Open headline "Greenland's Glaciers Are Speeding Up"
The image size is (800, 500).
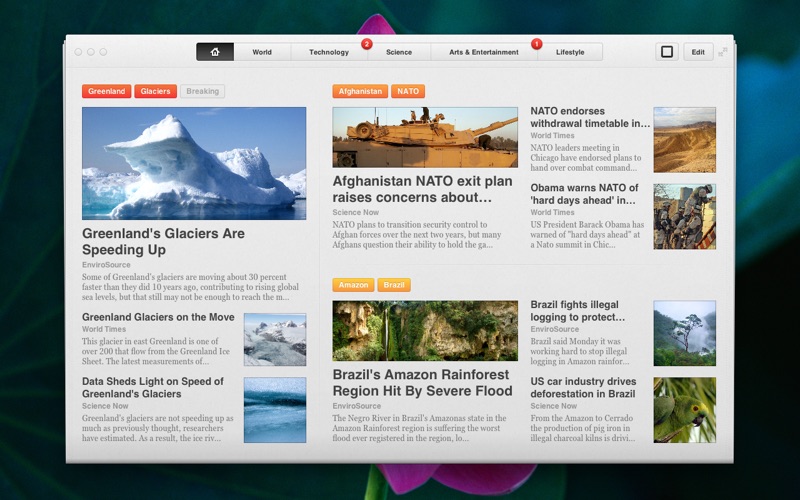[x=163, y=241]
